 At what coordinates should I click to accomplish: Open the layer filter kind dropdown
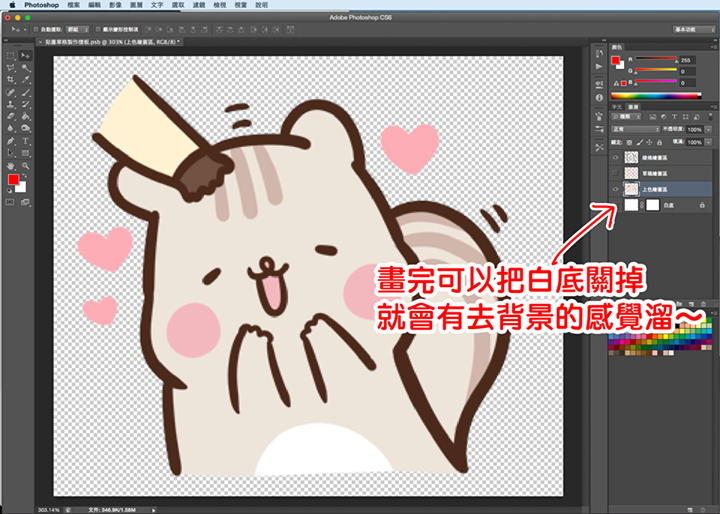pyautogui.click(x=626, y=117)
